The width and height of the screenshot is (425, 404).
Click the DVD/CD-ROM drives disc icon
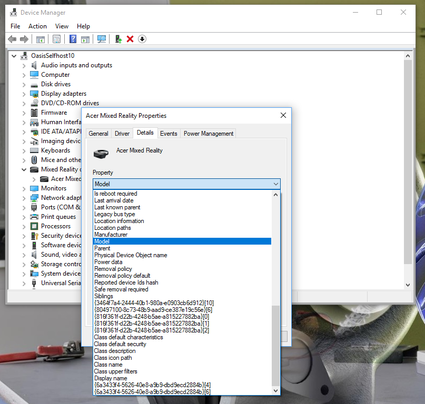point(34,103)
